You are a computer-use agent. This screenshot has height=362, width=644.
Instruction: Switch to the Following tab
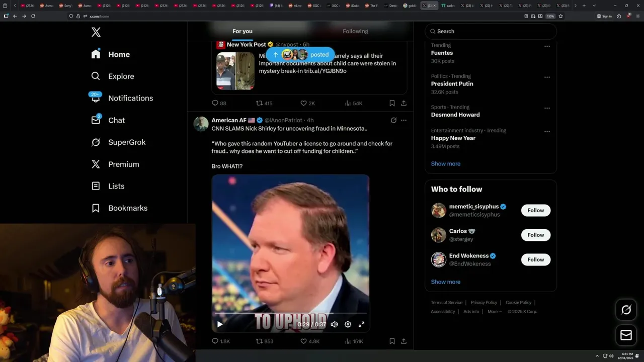click(x=356, y=31)
